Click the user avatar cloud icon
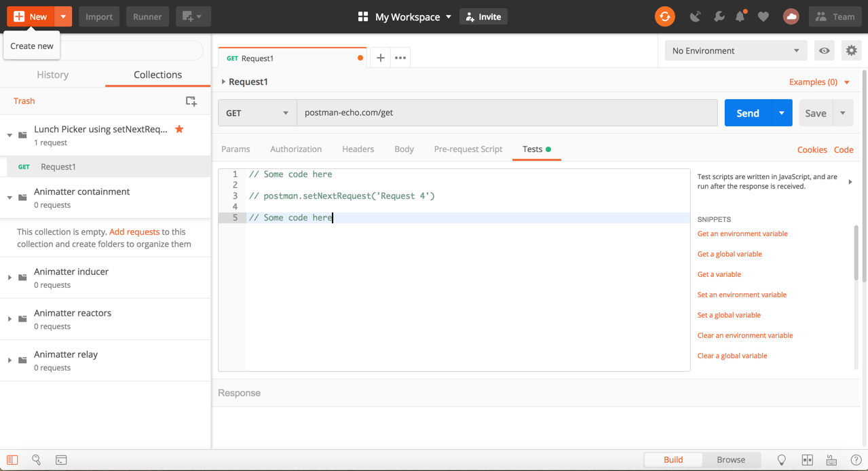 tap(791, 16)
